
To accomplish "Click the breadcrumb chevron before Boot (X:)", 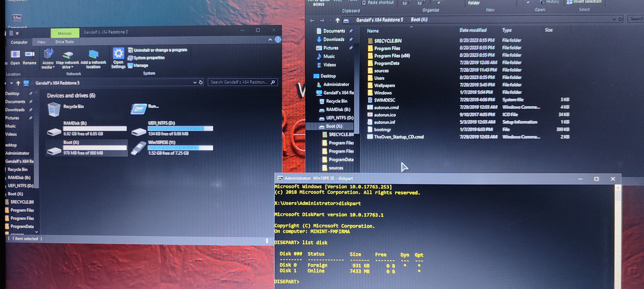I will pyautogui.click(x=407, y=20).
